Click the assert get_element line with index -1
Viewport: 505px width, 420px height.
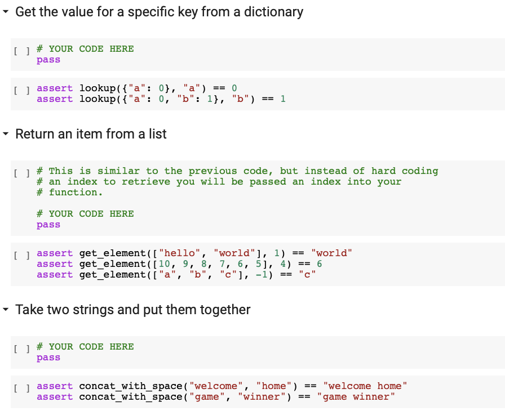(x=176, y=275)
